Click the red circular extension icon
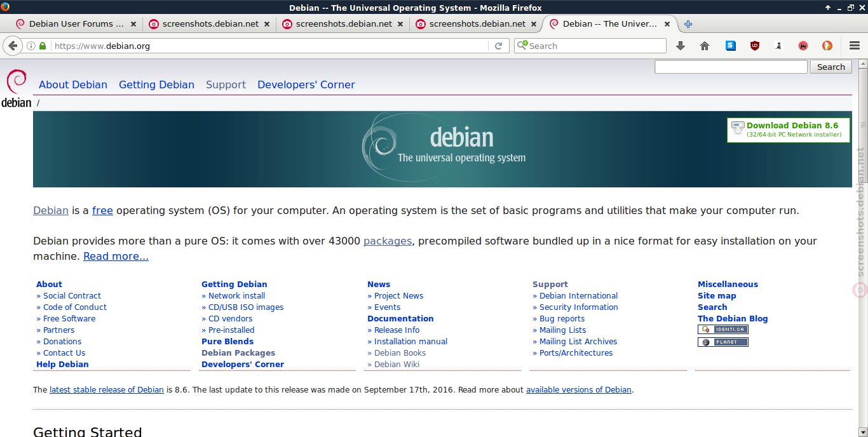Viewport: 868px width, 437px height. coord(803,46)
